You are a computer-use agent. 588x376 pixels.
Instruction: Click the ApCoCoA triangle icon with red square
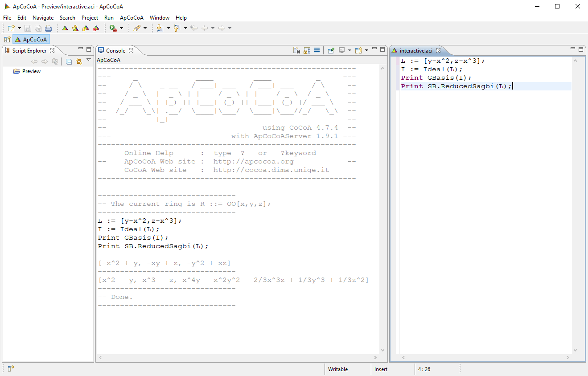[x=96, y=28]
